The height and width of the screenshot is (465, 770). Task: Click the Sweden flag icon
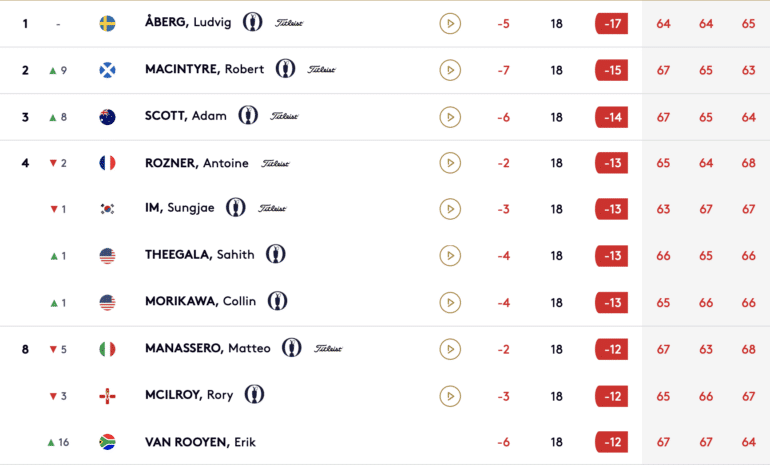click(107, 24)
